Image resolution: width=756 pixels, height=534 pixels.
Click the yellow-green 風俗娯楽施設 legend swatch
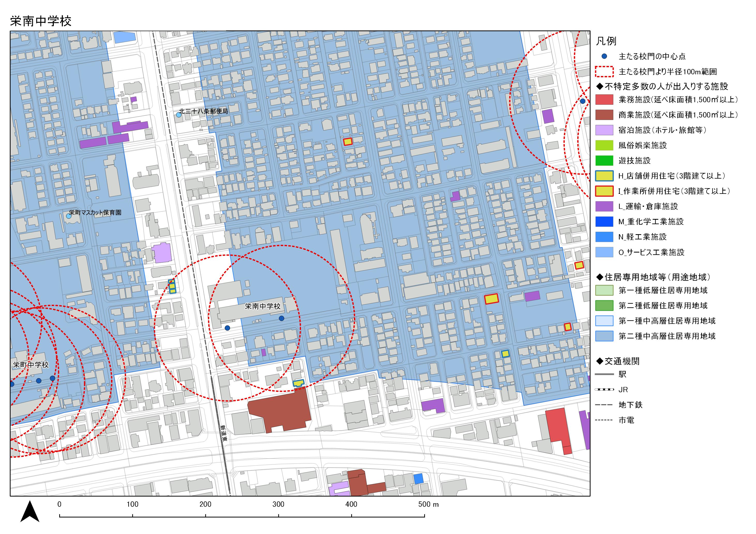coord(604,145)
